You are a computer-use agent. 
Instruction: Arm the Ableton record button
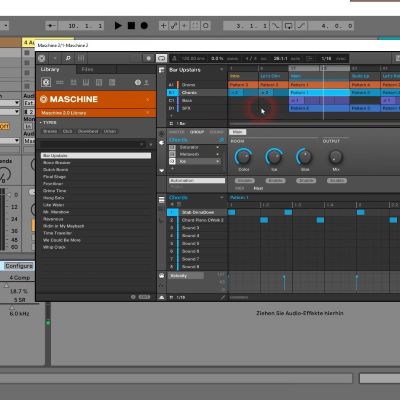pos(144,26)
